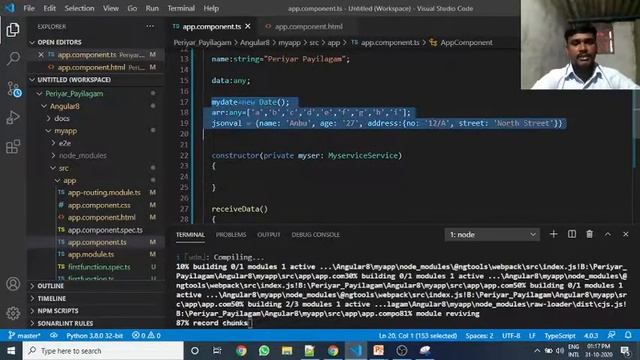Collapse the Open Editors section
640x360 pixels.
33,42
